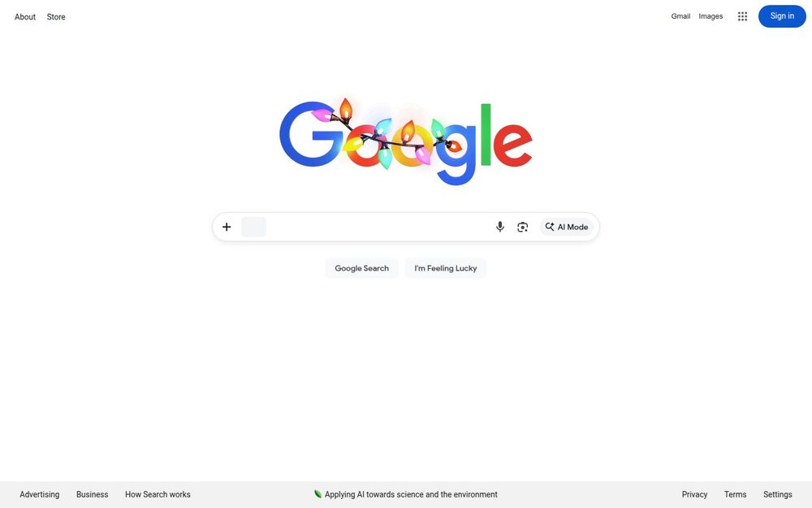Open search by image camera icon
812x508 pixels.
coord(522,227)
